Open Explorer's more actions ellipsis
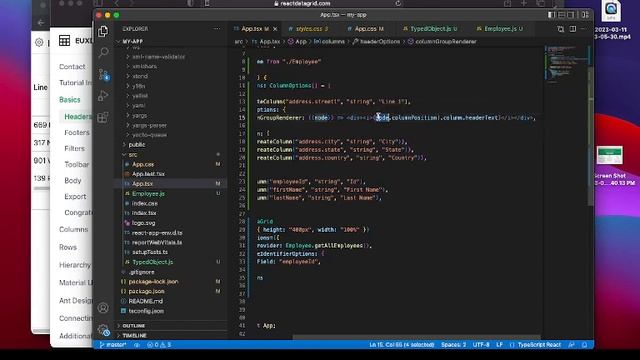Viewport: 640px width, 360px height. (217, 29)
